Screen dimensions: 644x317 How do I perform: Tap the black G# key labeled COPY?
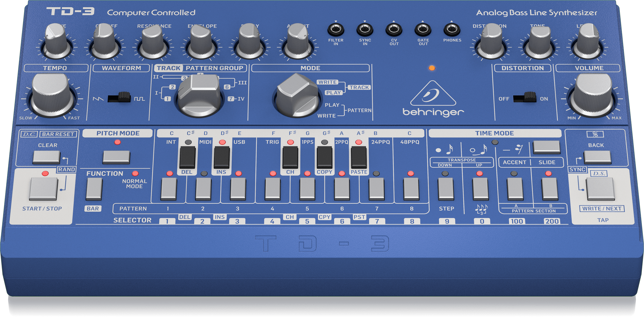coord(325,157)
